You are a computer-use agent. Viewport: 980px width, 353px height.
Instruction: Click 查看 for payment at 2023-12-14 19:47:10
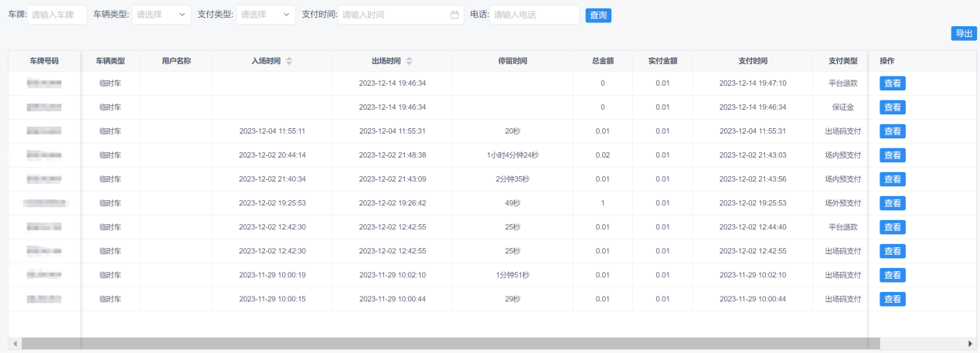pos(893,83)
